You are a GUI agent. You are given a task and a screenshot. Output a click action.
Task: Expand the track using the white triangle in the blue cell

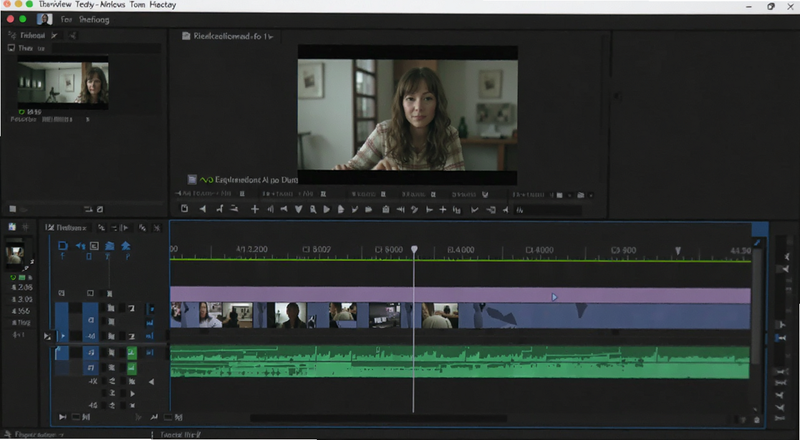(63, 336)
